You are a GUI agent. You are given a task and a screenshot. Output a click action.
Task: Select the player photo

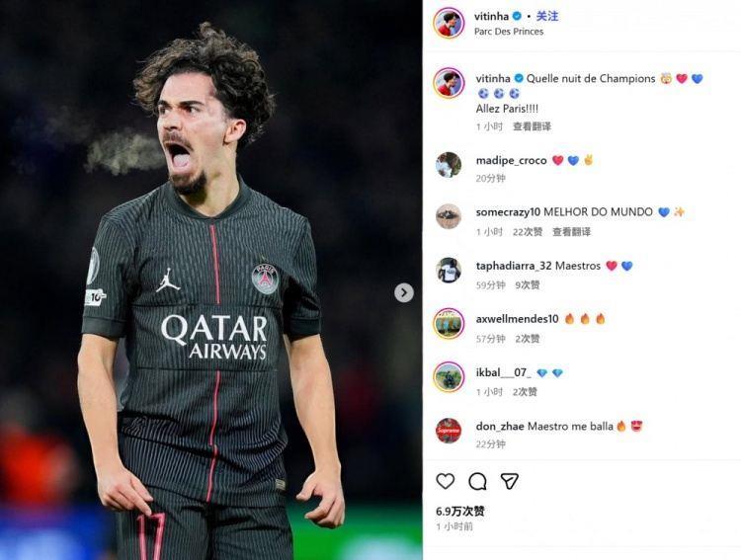(211, 280)
